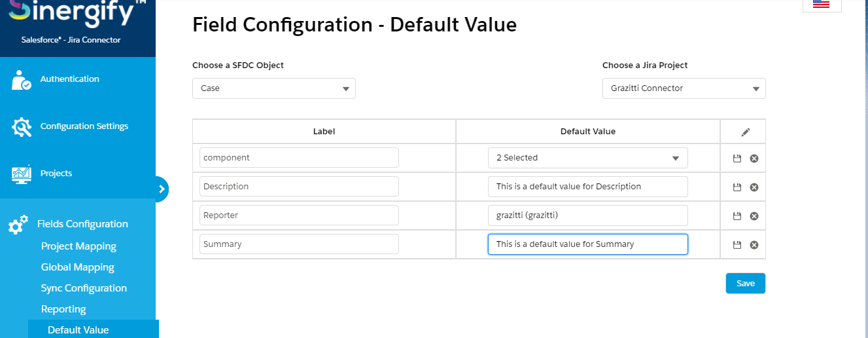The width and height of the screenshot is (868, 338).
Task: Expand the 2 Selected component dropdown
Action: tap(588, 158)
